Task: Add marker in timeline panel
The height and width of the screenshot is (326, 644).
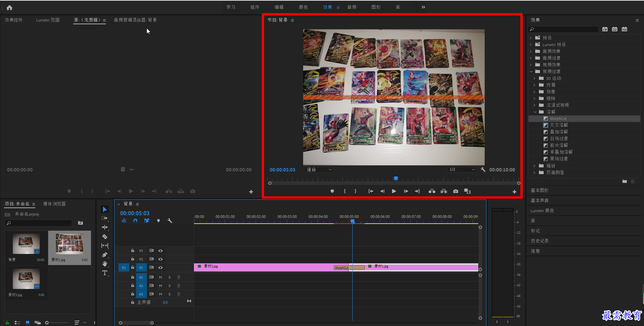Action: (x=158, y=221)
